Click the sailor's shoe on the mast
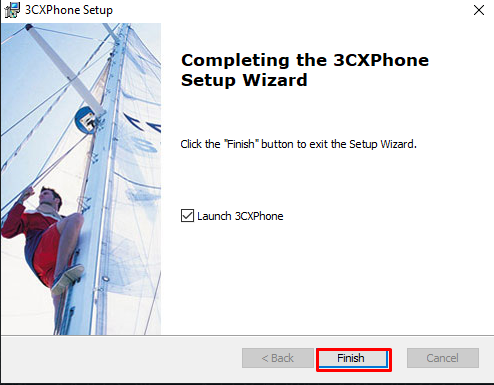 click(x=68, y=277)
